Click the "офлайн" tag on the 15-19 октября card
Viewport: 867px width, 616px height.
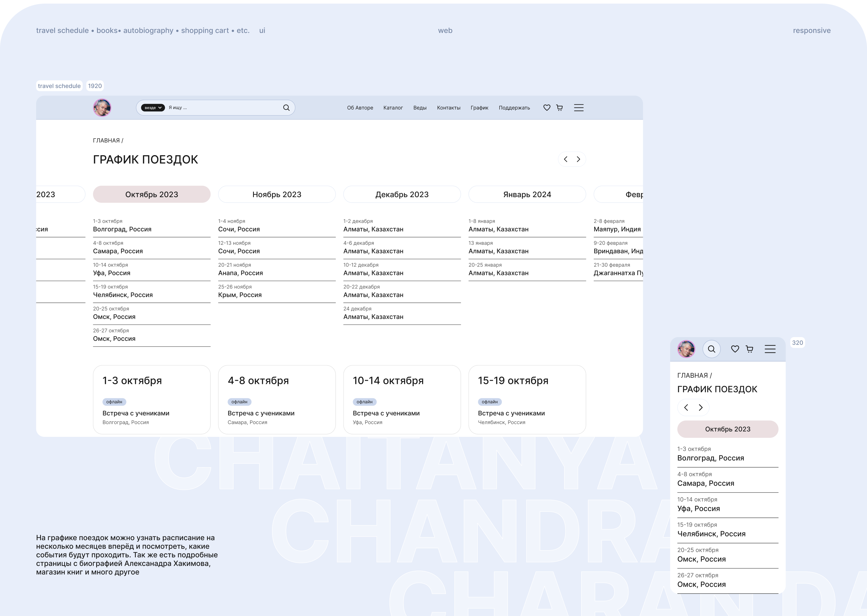point(490,402)
